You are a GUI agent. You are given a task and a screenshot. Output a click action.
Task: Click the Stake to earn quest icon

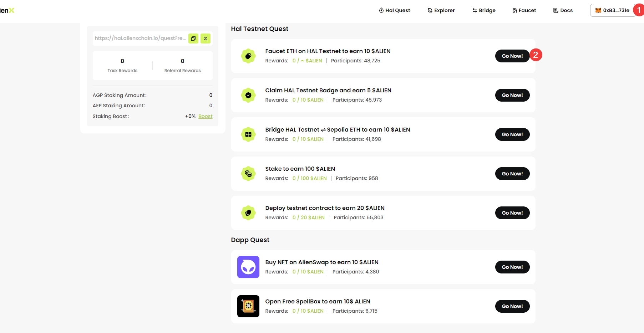coord(248,174)
